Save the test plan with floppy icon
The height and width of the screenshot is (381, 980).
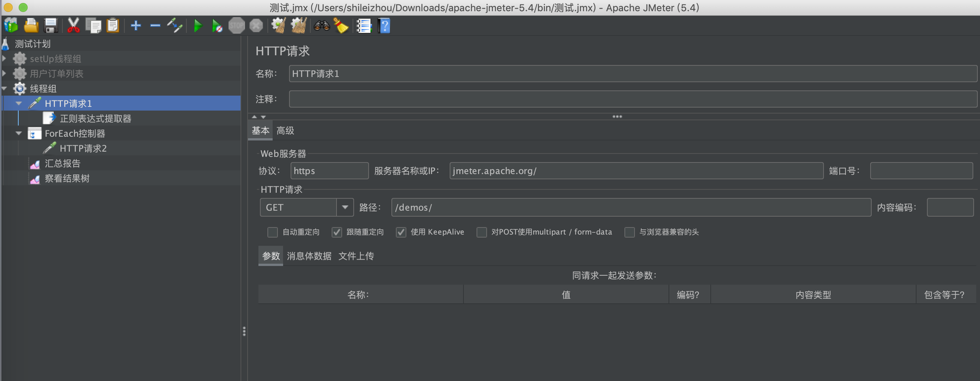point(50,25)
